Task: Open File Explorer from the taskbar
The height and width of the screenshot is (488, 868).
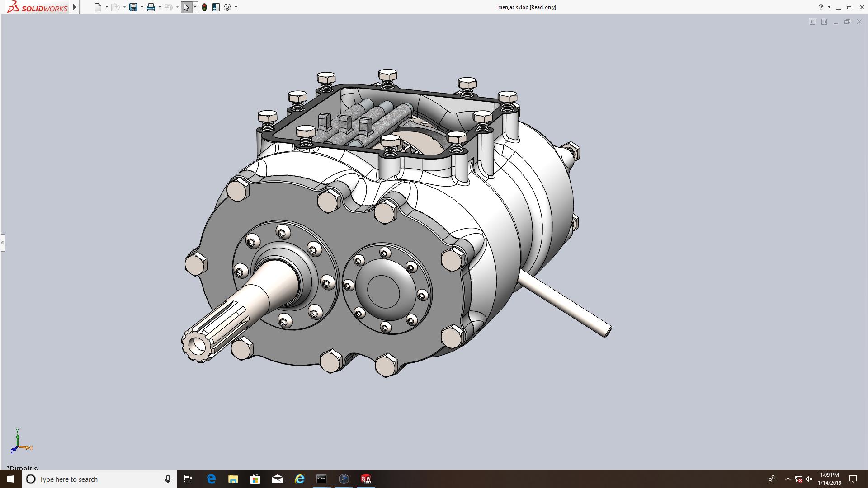Action: pyautogui.click(x=233, y=479)
